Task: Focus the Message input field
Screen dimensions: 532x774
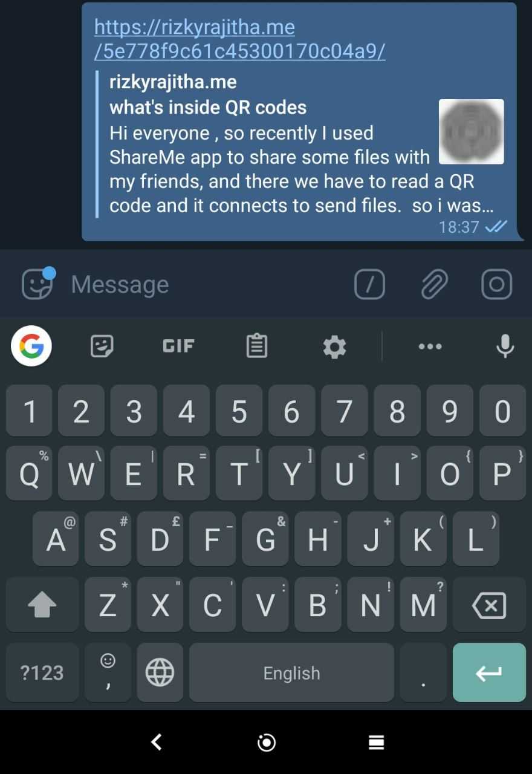Action: 206,284
